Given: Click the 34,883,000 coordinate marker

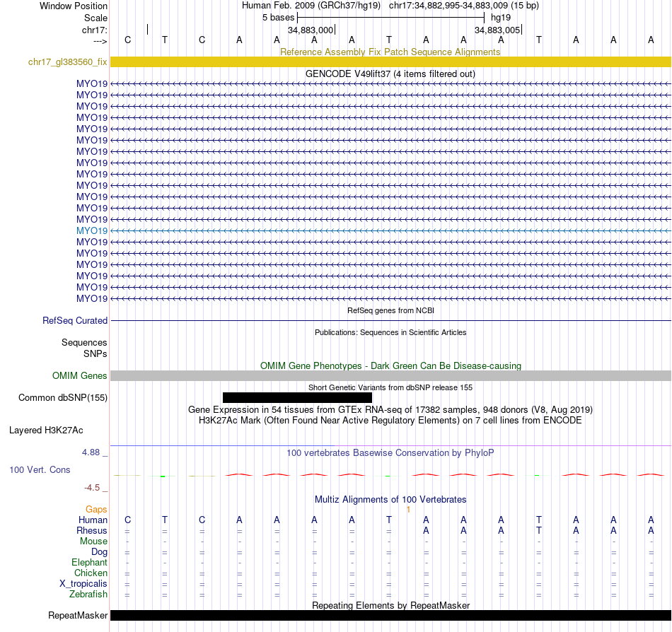Looking at the screenshot, I should [311, 30].
